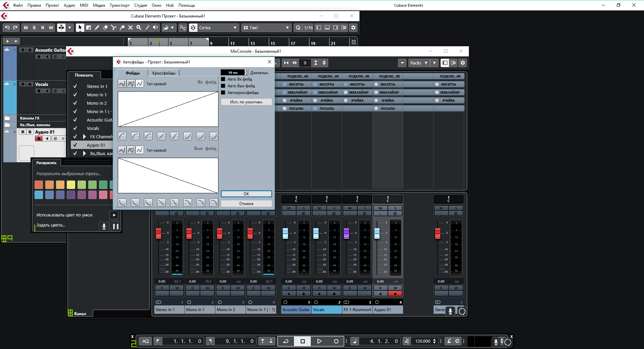Toggle the Cycle loop button in transport
644x349 pixels.
286,341
